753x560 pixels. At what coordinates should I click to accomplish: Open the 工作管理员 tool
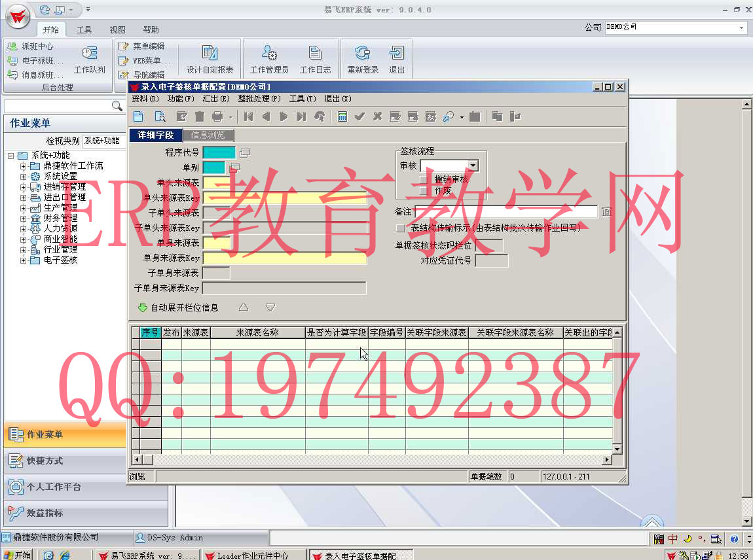[269, 60]
